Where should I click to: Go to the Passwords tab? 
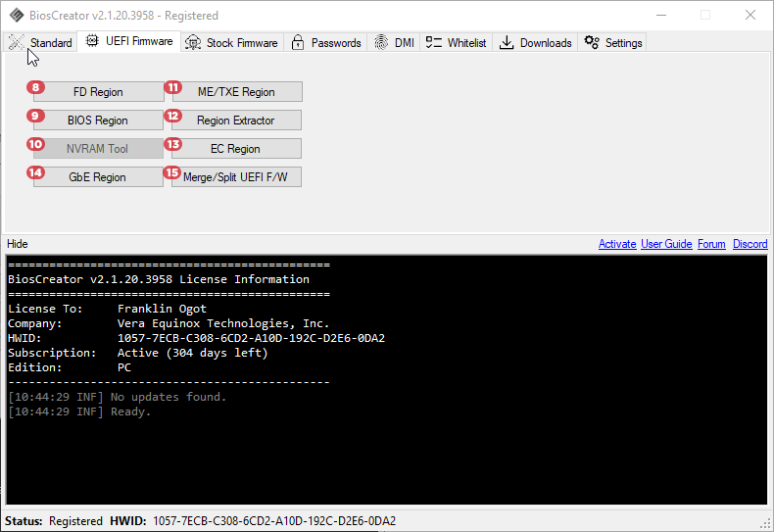coord(326,43)
